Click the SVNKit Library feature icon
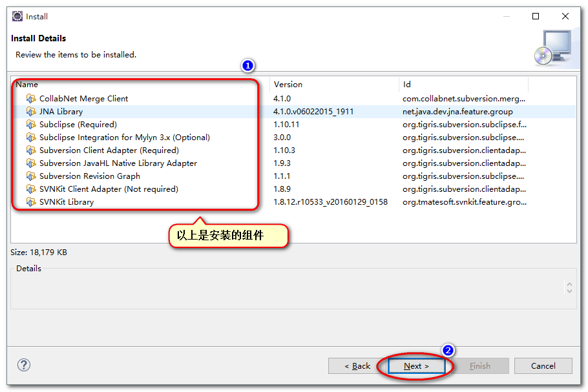 point(31,202)
